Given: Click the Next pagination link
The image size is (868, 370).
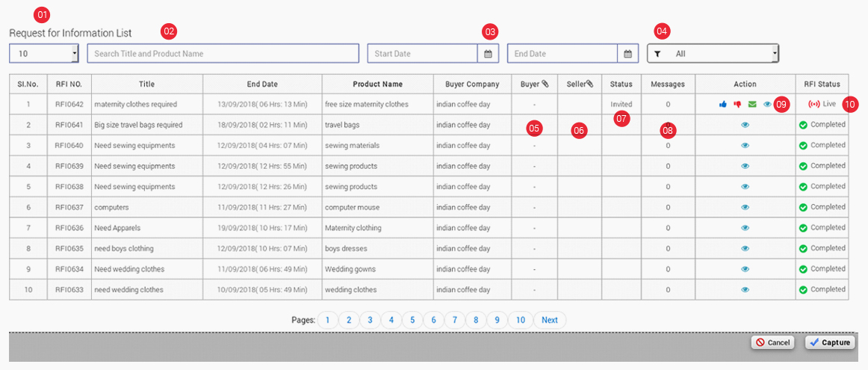Looking at the screenshot, I should [x=550, y=320].
